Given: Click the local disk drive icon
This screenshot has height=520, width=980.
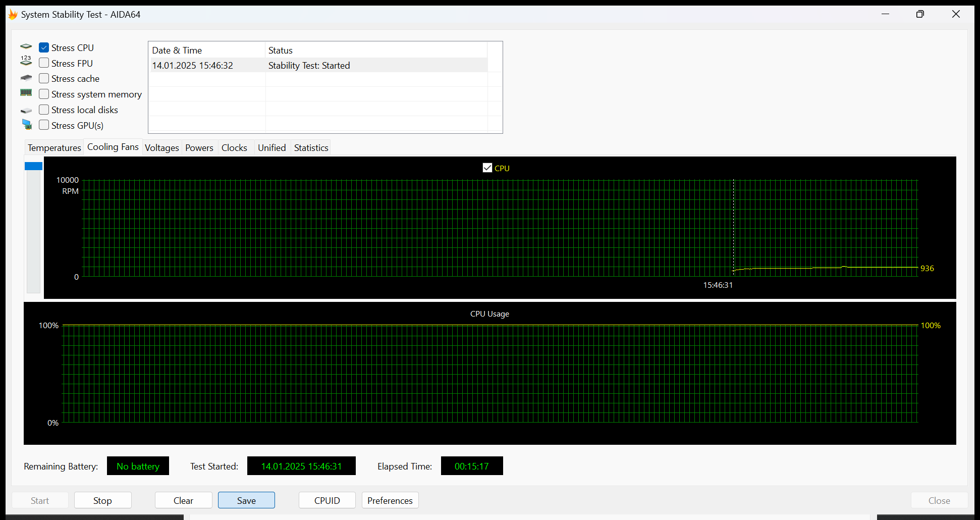Looking at the screenshot, I should pos(26,110).
